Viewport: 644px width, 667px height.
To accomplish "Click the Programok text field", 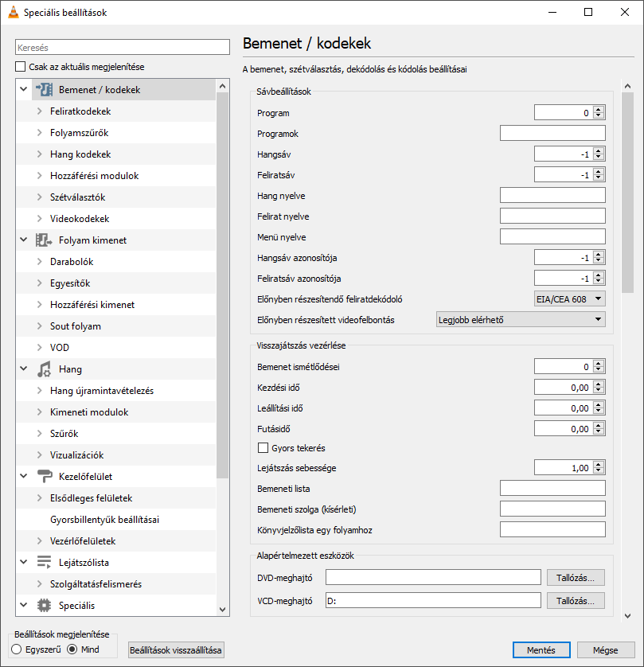I will point(552,133).
